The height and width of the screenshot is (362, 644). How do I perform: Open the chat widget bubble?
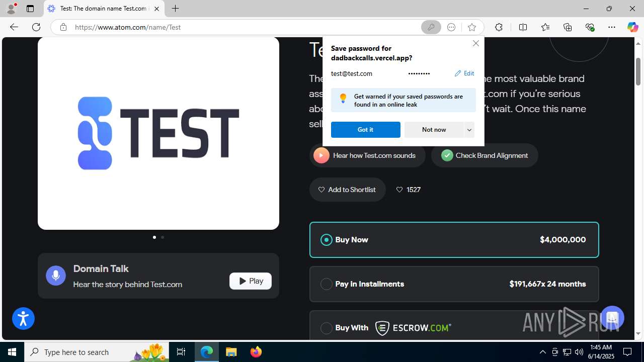pos(612,318)
